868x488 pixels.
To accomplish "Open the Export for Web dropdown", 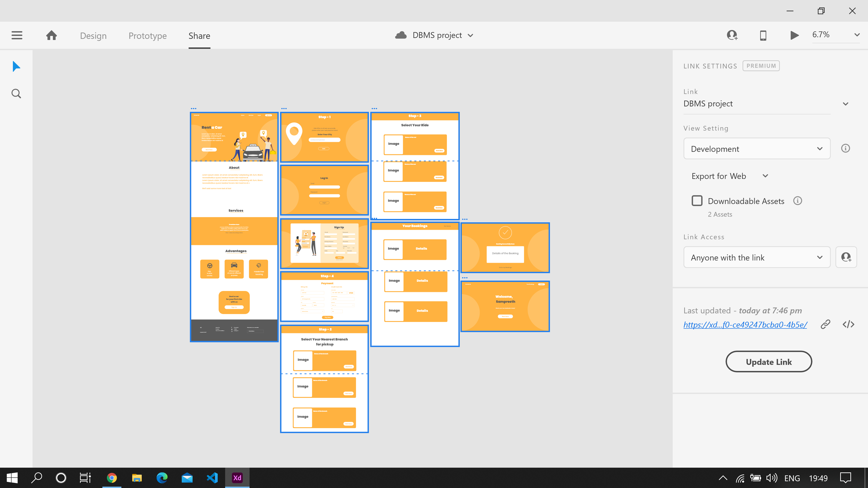I will [765, 176].
